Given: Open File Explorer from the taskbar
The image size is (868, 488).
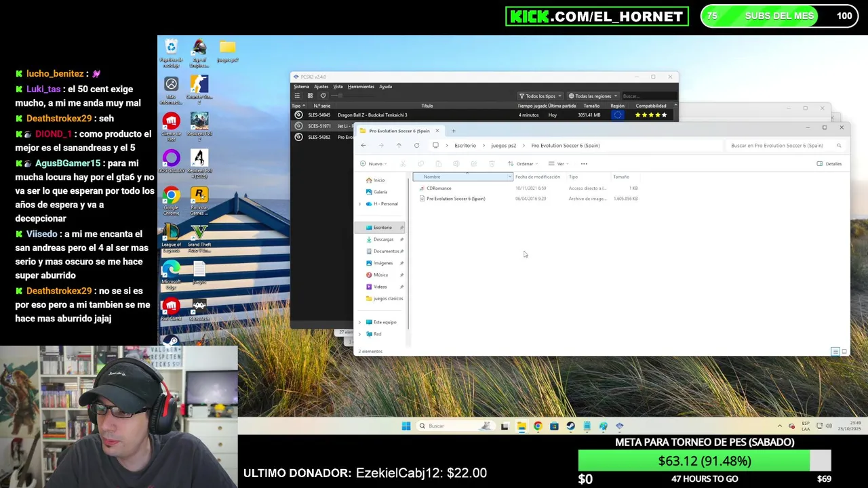Looking at the screenshot, I should (x=521, y=426).
